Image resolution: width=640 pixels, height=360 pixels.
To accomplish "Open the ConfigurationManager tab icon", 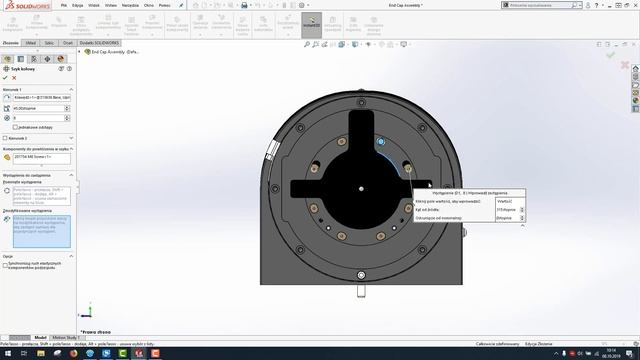I will coord(34,59).
